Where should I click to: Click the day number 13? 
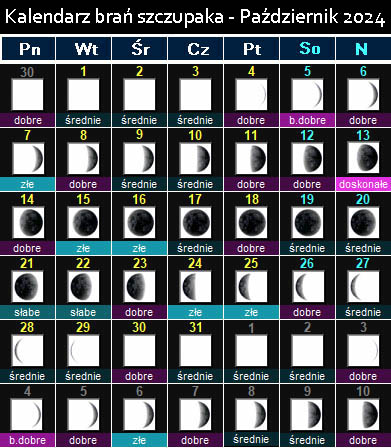tap(363, 135)
